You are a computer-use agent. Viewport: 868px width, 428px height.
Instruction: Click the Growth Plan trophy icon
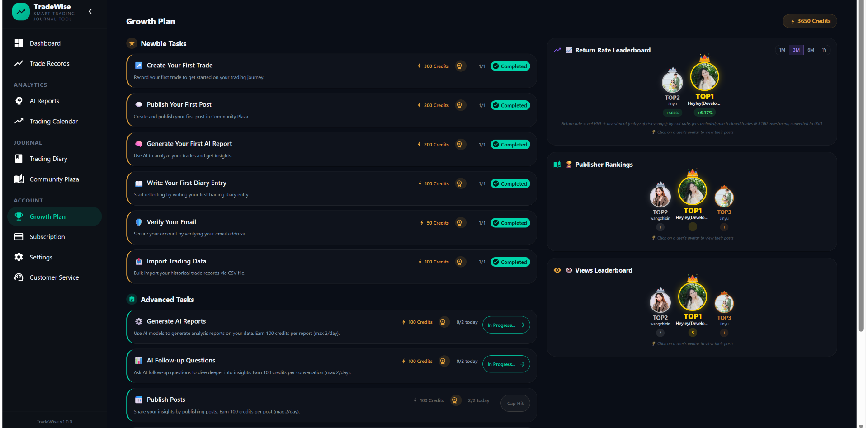(19, 216)
